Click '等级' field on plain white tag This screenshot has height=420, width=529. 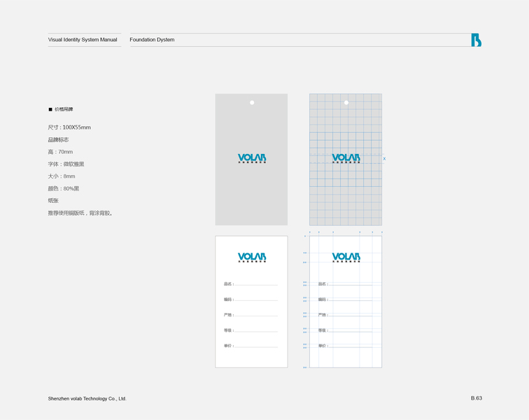pos(251,330)
